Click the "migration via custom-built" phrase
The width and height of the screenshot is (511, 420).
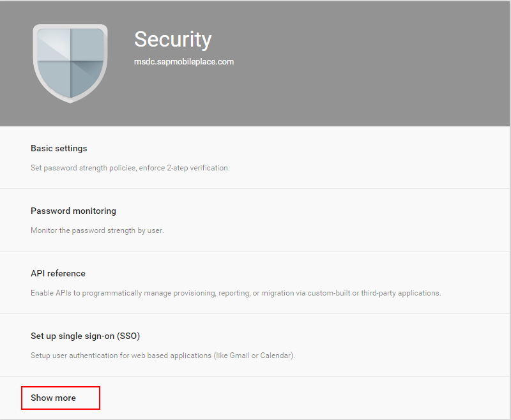click(x=306, y=293)
